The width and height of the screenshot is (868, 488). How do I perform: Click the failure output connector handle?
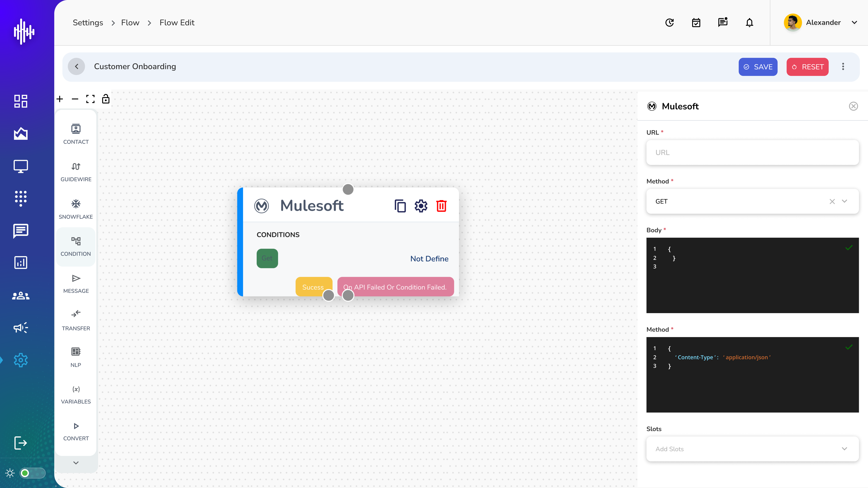point(348,295)
